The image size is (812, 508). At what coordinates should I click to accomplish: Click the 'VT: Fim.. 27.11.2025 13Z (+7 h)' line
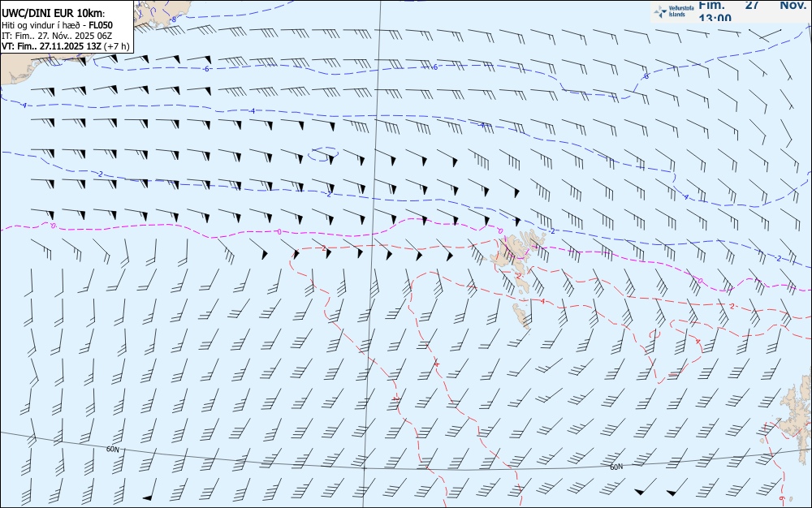[x=65, y=46]
